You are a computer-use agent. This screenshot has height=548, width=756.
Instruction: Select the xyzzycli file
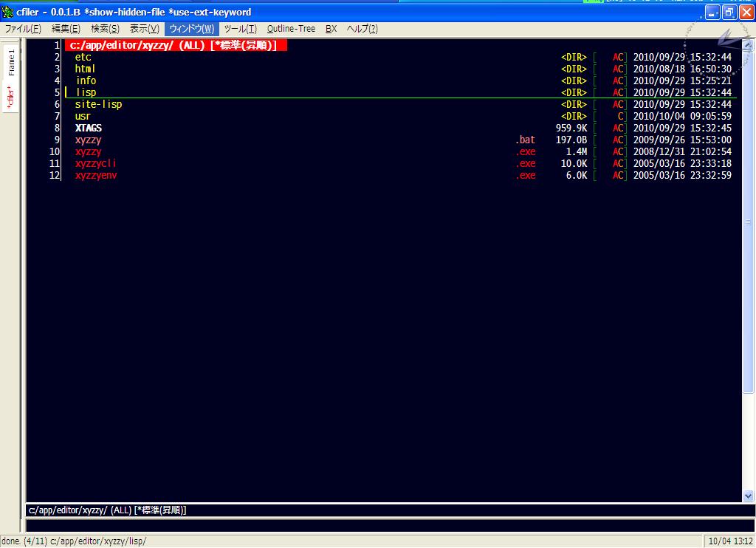click(x=95, y=163)
